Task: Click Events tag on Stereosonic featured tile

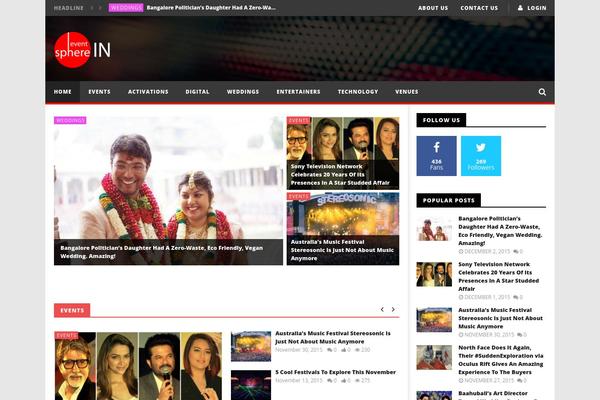Action: [298, 196]
